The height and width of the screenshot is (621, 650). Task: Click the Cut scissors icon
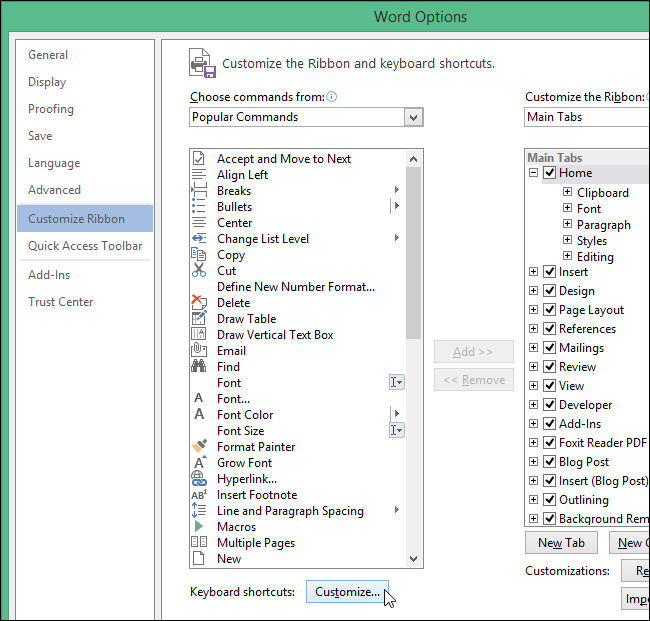[x=198, y=270]
